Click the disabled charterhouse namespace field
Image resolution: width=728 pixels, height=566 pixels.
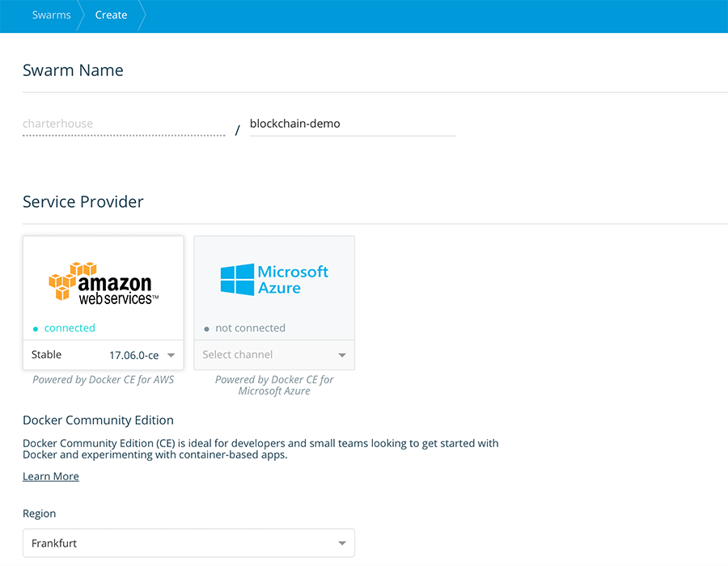(x=124, y=124)
